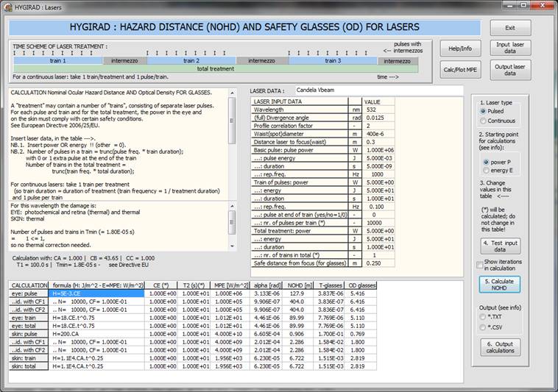The image size is (558, 392).
Task: Click Calc/Plot MPE button
Action: coord(460,70)
